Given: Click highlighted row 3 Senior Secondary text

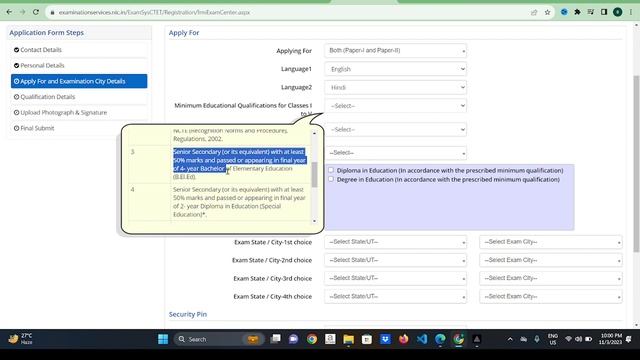Looking at the screenshot, I should [x=239, y=160].
